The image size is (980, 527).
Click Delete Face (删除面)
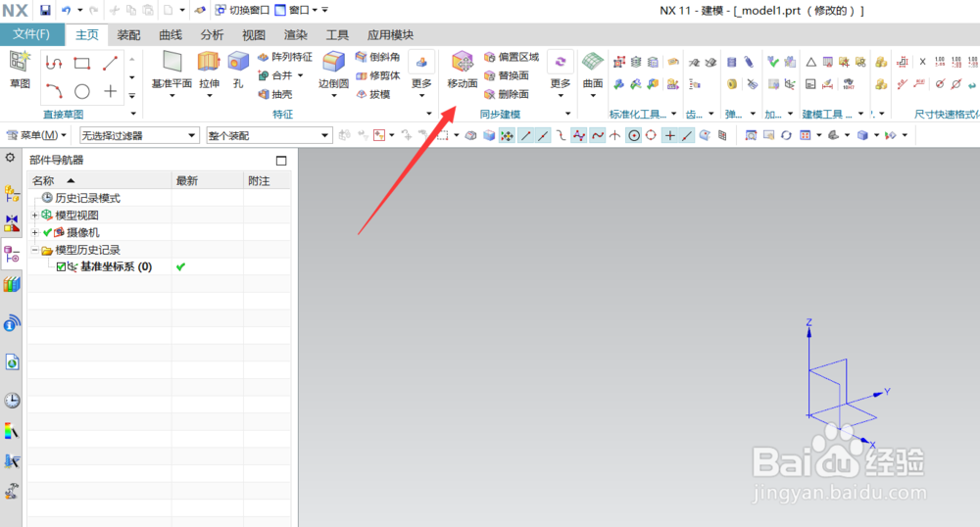pos(507,94)
